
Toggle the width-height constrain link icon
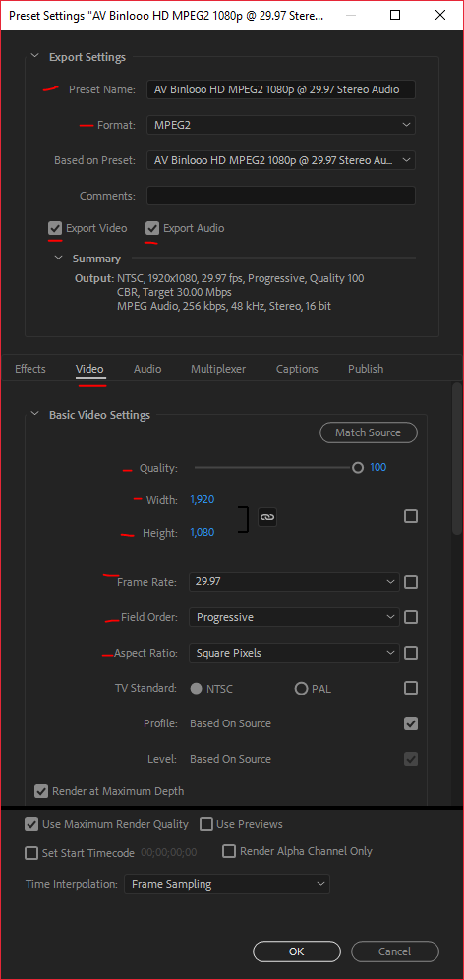click(267, 517)
